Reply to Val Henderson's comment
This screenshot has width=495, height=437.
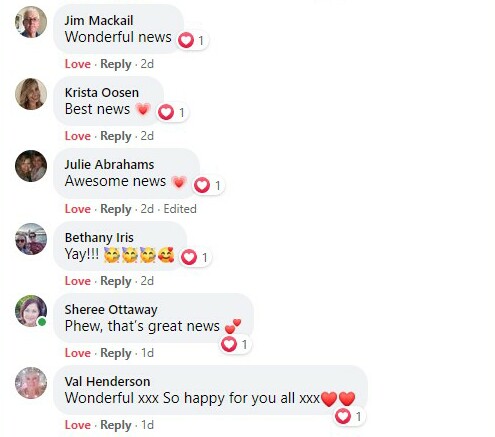116,425
